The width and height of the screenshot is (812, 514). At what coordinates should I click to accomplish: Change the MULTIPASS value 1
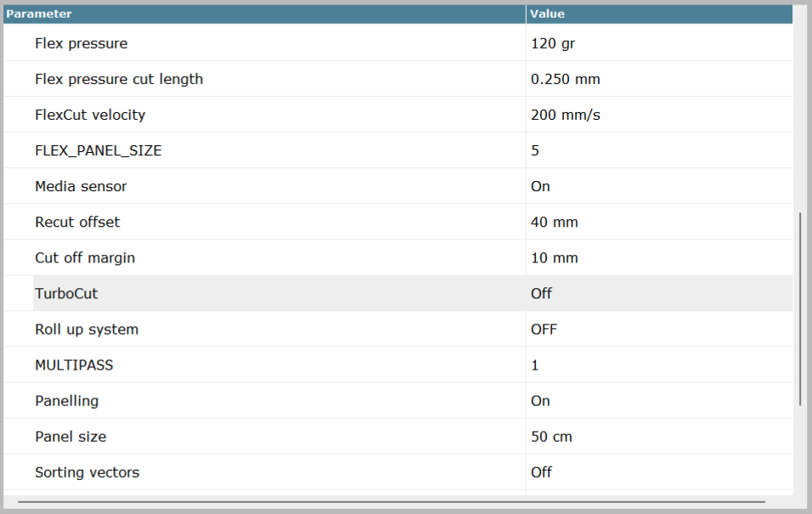pyautogui.click(x=535, y=364)
